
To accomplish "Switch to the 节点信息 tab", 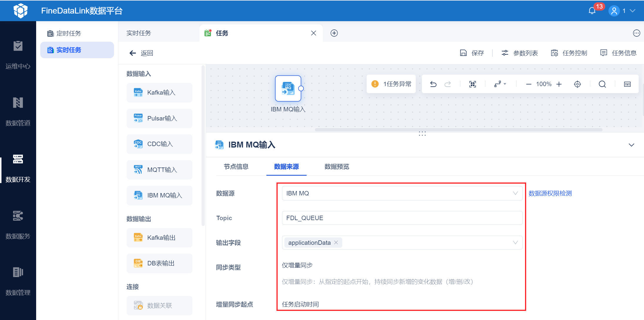I will point(236,167).
